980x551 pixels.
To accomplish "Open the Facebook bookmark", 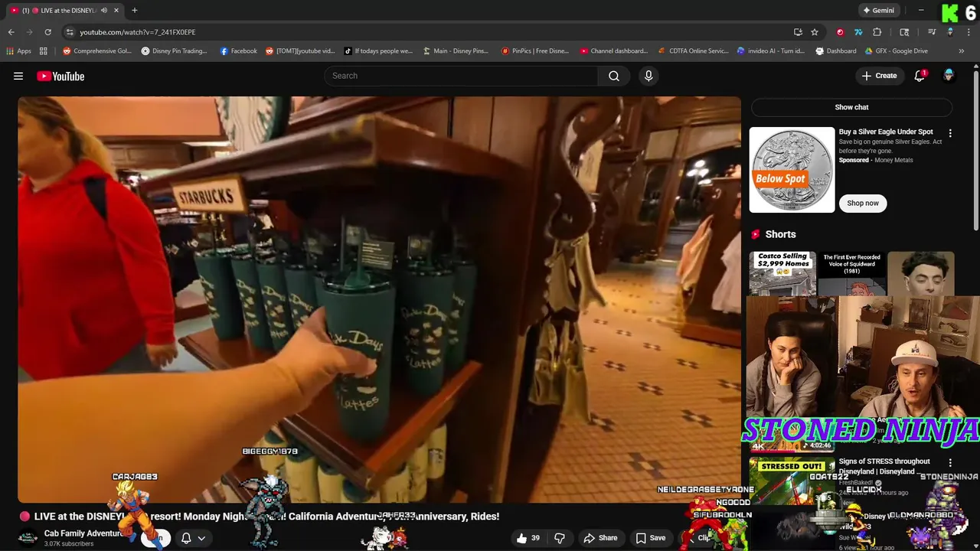I will coord(238,51).
